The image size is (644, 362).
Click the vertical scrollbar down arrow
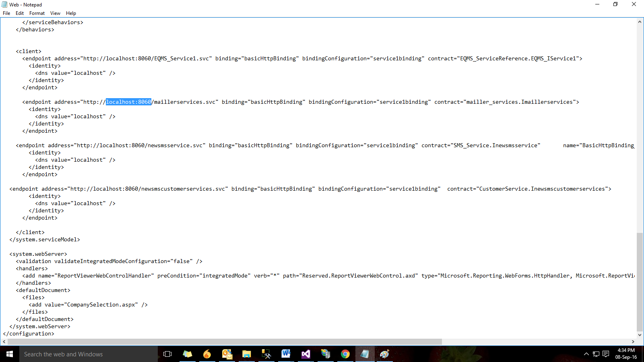point(640,335)
